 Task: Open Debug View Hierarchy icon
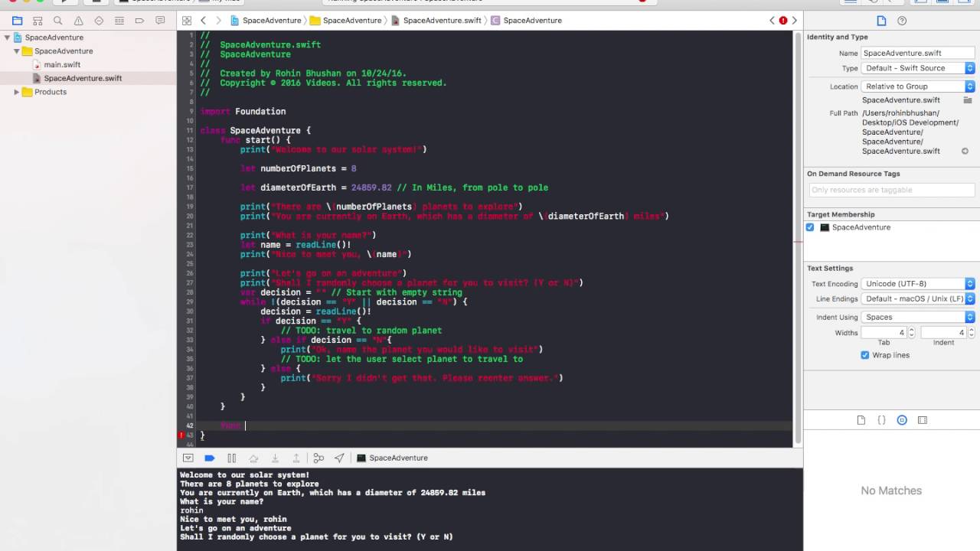[318, 458]
